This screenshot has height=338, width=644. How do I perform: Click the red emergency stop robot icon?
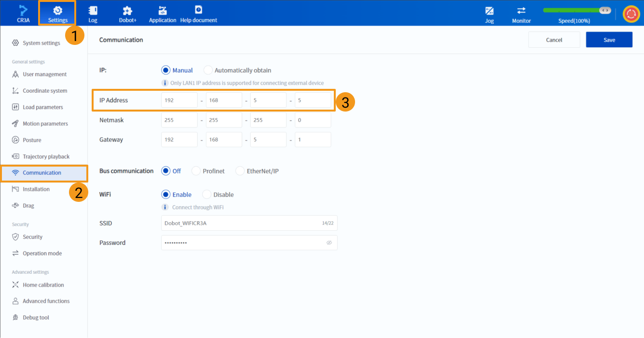tap(631, 14)
